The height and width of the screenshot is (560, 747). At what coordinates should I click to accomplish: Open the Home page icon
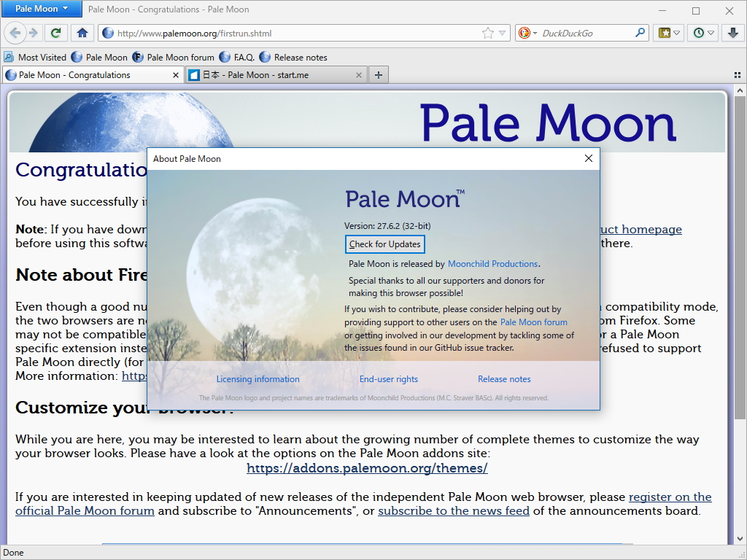tap(80, 33)
